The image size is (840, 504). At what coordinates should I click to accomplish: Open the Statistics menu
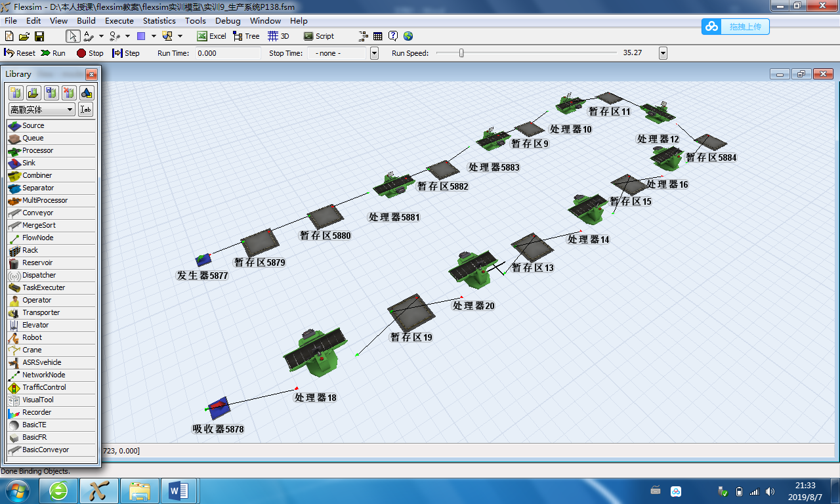[x=159, y=21]
